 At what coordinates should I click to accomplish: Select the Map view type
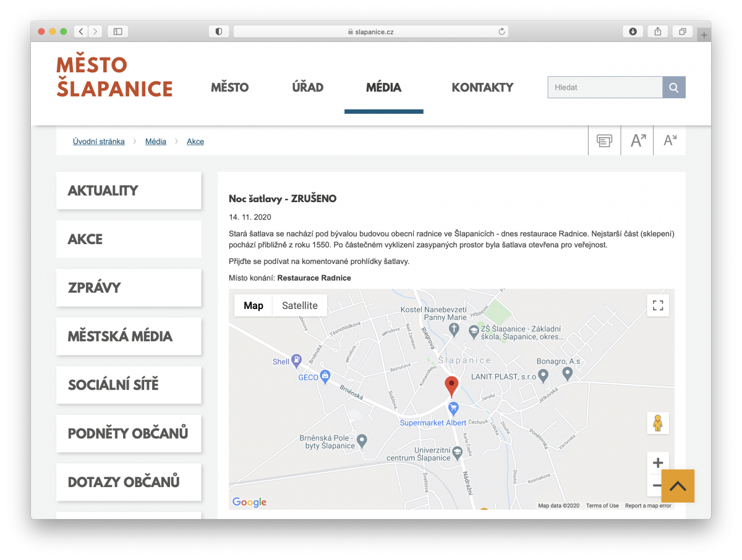[x=254, y=305]
